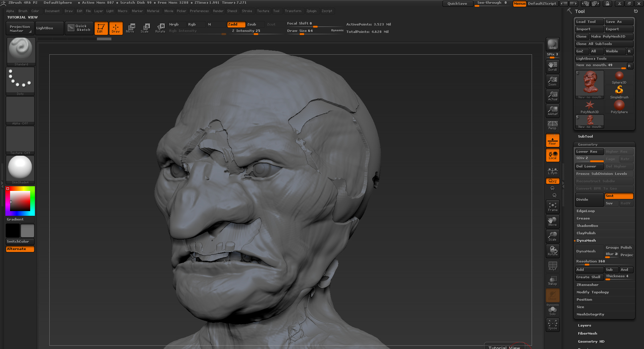
Task: Click the right-side Move view icon
Action: click(x=552, y=221)
